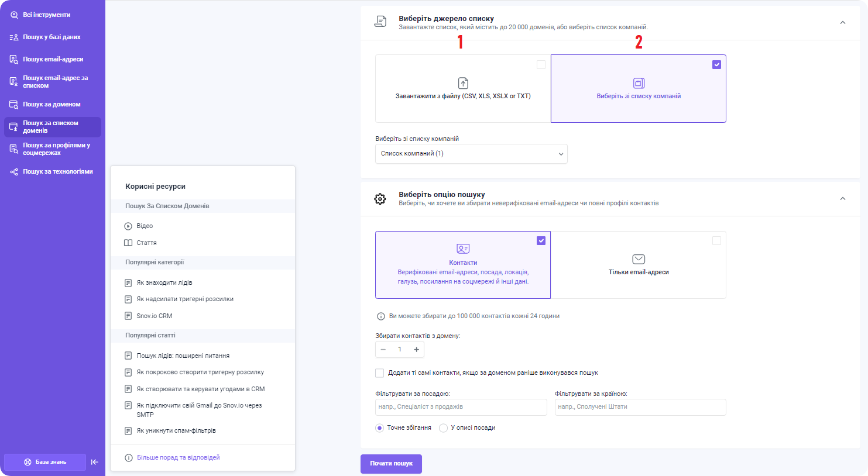Screen dimensions: 868x476
Task: Open 'Пошук лідів: поширені питання' article
Action: pyautogui.click(x=183, y=356)
